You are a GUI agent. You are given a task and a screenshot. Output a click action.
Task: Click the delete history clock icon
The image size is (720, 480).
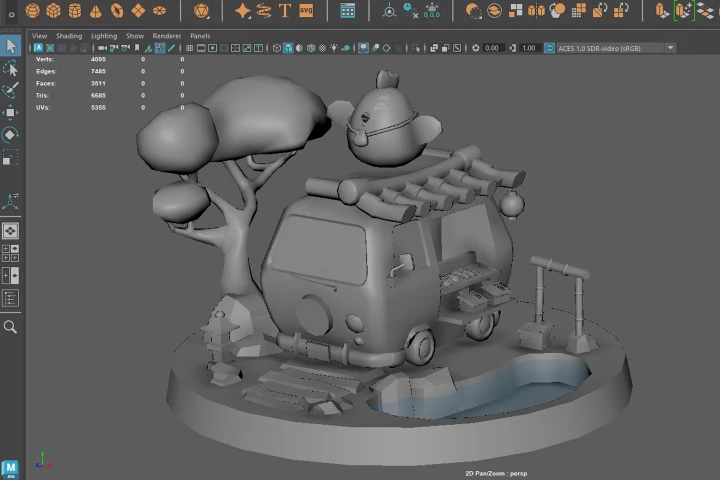point(410,11)
